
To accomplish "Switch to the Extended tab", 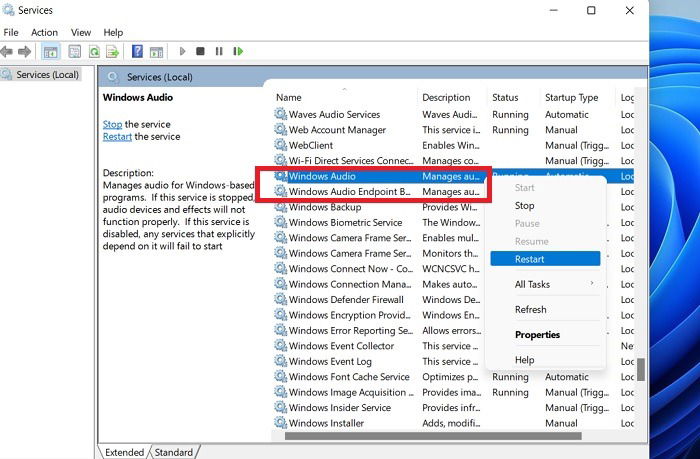I will point(124,452).
